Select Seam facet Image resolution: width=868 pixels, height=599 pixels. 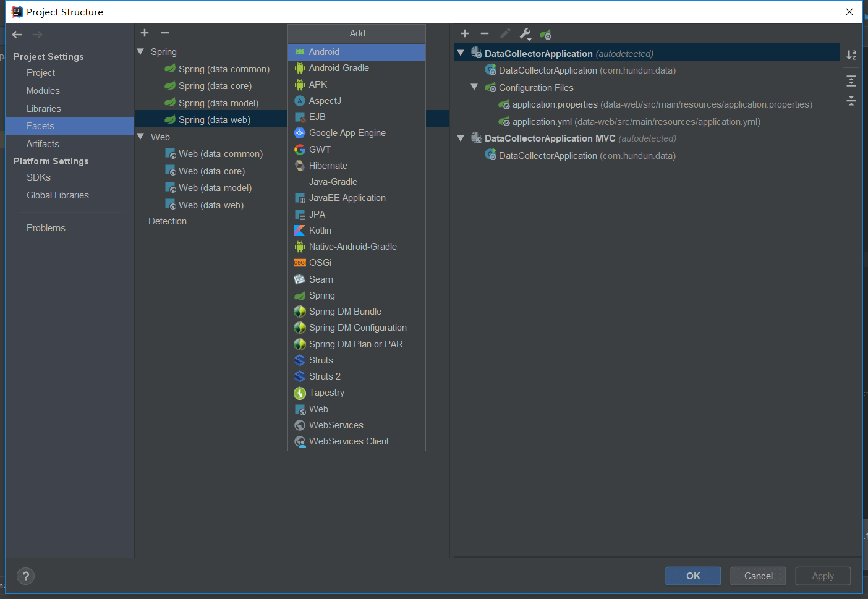point(356,279)
